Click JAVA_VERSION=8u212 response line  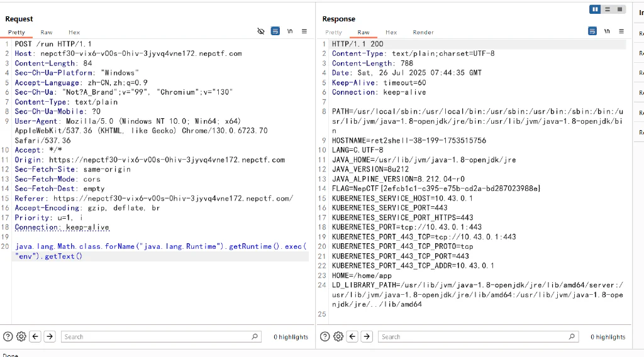[370, 169]
